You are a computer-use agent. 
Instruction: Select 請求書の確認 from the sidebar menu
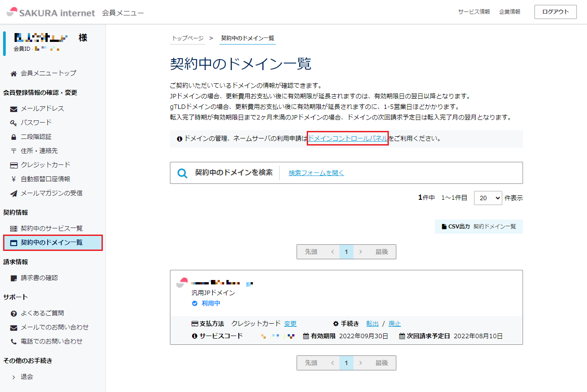[39, 278]
